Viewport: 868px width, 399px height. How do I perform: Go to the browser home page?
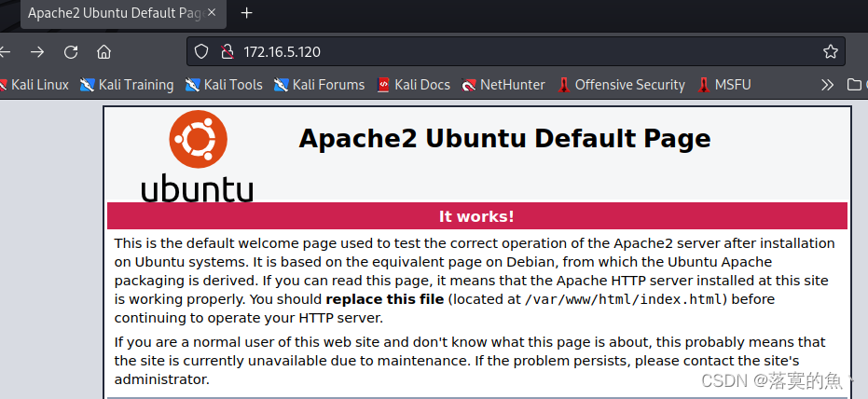(x=104, y=51)
